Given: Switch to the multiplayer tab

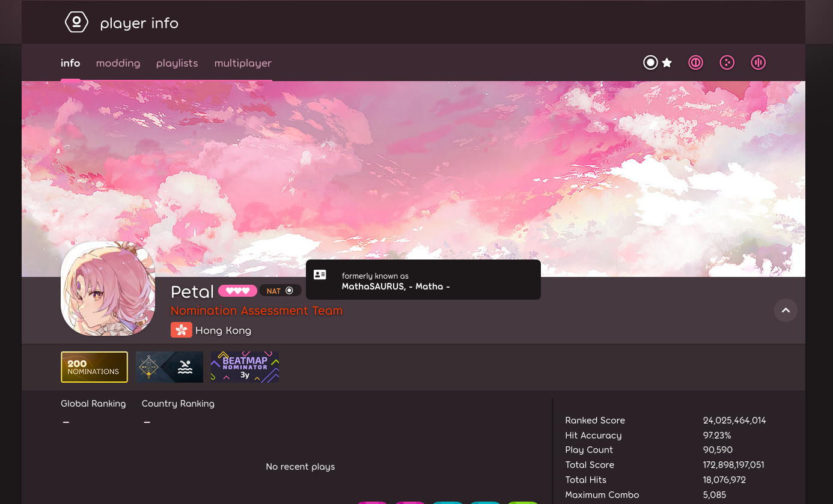Looking at the screenshot, I should [243, 63].
